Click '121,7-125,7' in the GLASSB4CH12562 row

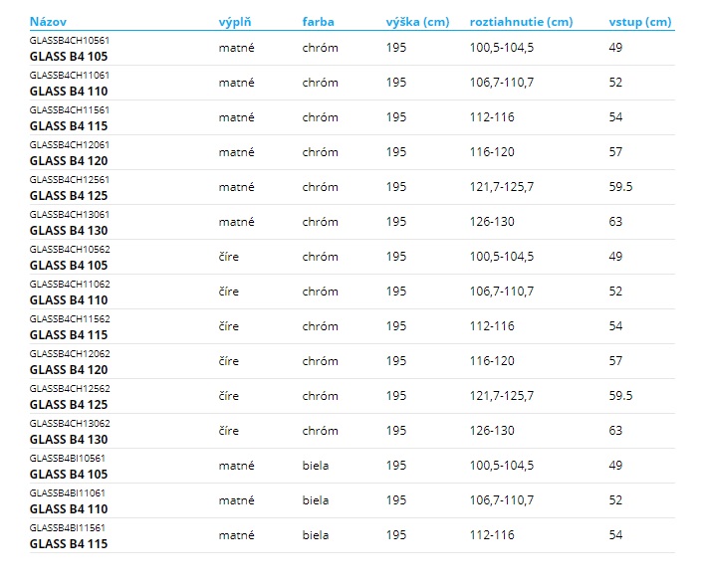pyautogui.click(x=502, y=396)
